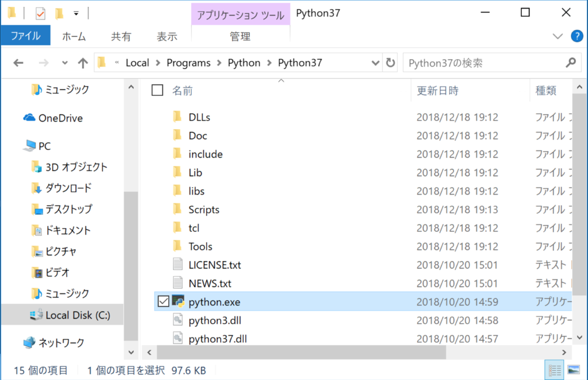Refresh the folder view with the refresh icon
This screenshot has width=588, height=380.
pyautogui.click(x=390, y=63)
